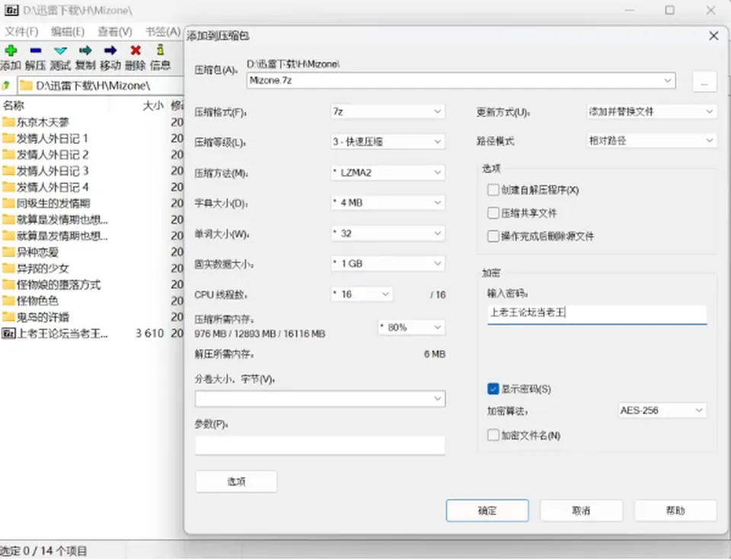Click the 测试 checkmark toolbar icon

(x=60, y=50)
